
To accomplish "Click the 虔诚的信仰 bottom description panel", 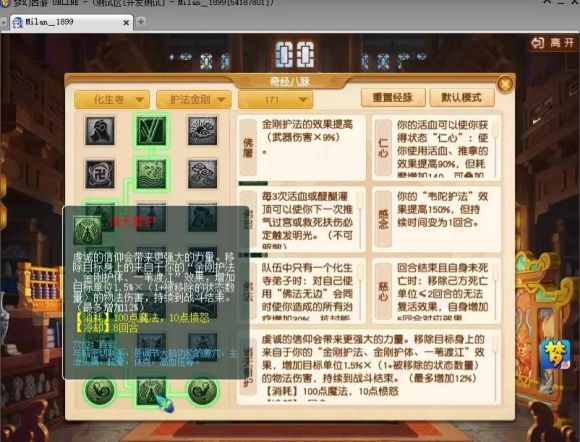I will (x=369, y=367).
